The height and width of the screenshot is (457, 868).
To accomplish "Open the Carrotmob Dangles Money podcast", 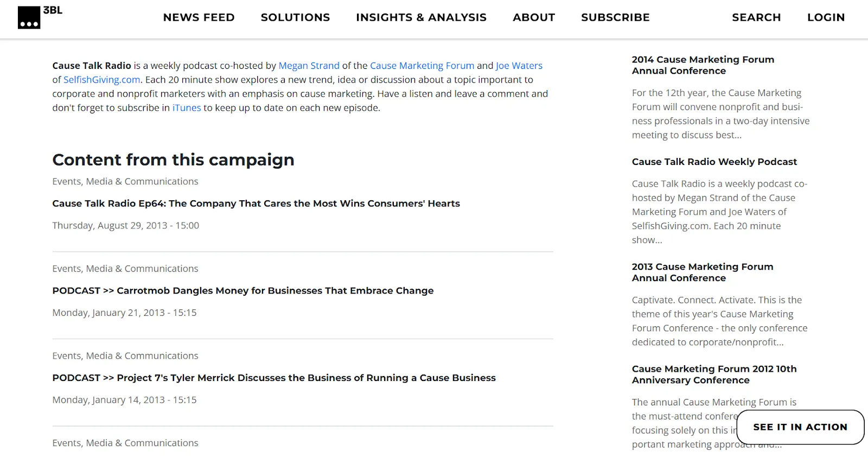I will tap(243, 291).
